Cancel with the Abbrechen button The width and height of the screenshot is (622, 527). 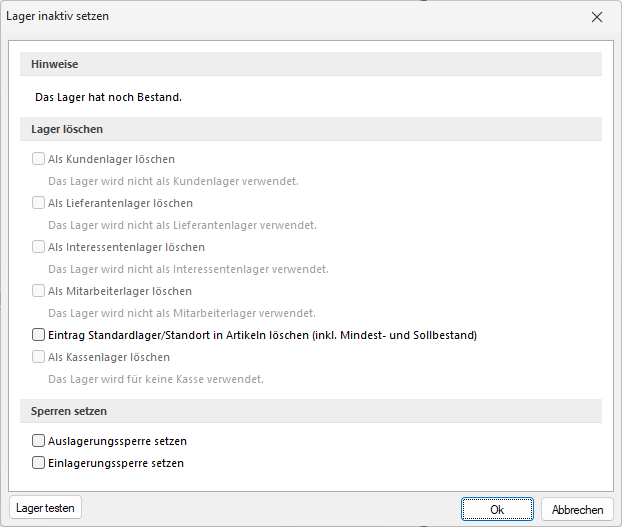[x=577, y=509]
